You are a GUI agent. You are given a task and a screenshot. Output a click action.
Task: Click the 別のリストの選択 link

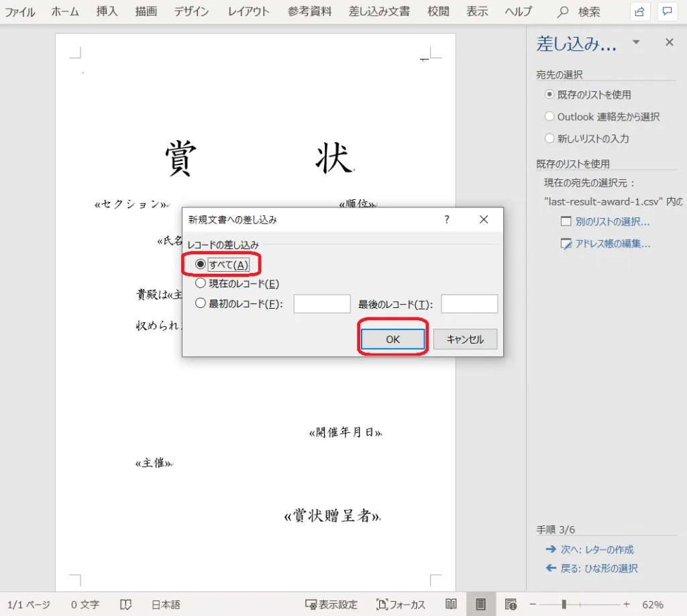click(x=612, y=221)
